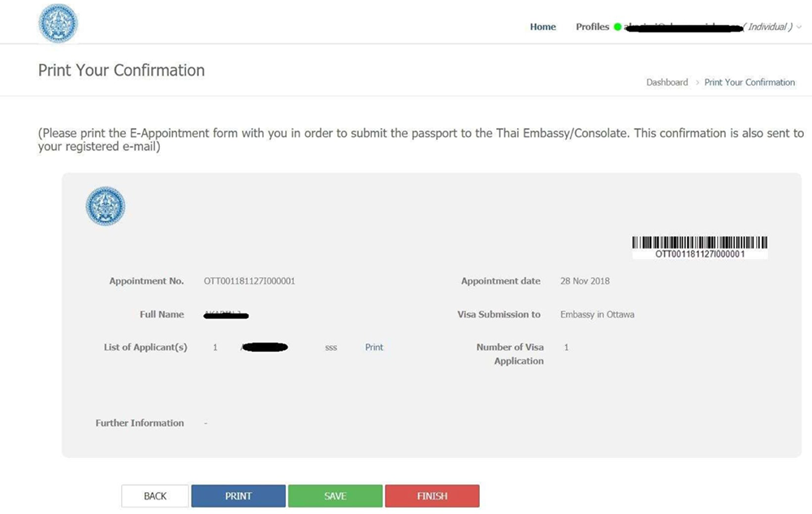Click the Print Your Confirmation page heading

click(121, 71)
